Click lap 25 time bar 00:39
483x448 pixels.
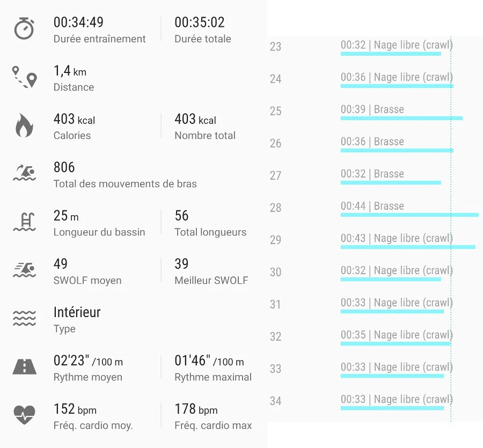401,118
